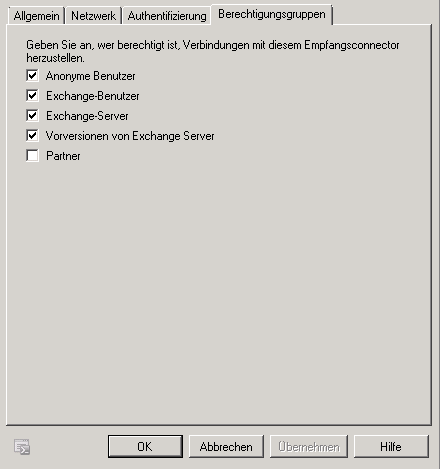The width and height of the screenshot is (440, 469).
Task: Click the "Partner" label text
Action: (63, 156)
